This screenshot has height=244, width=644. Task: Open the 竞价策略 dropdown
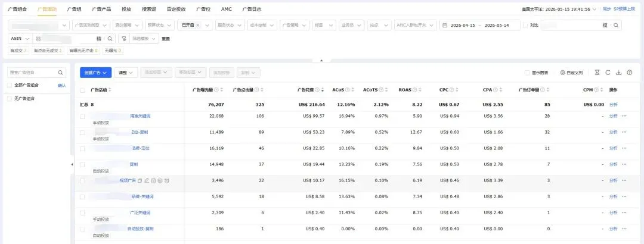coord(128,25)
